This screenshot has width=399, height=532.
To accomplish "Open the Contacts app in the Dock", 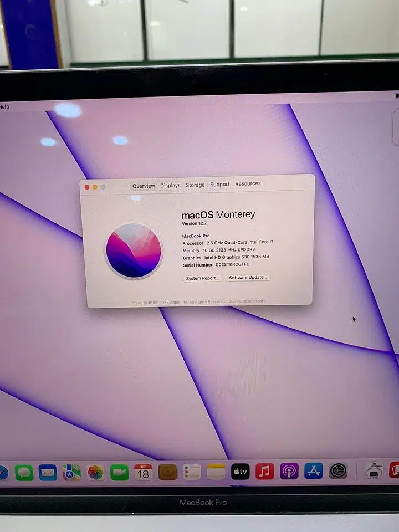I will (x=168, y=472).
